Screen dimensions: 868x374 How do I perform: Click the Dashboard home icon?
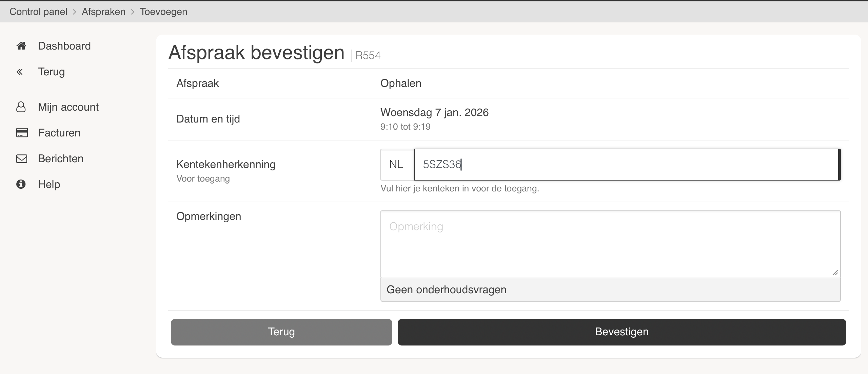click(21, 46)
